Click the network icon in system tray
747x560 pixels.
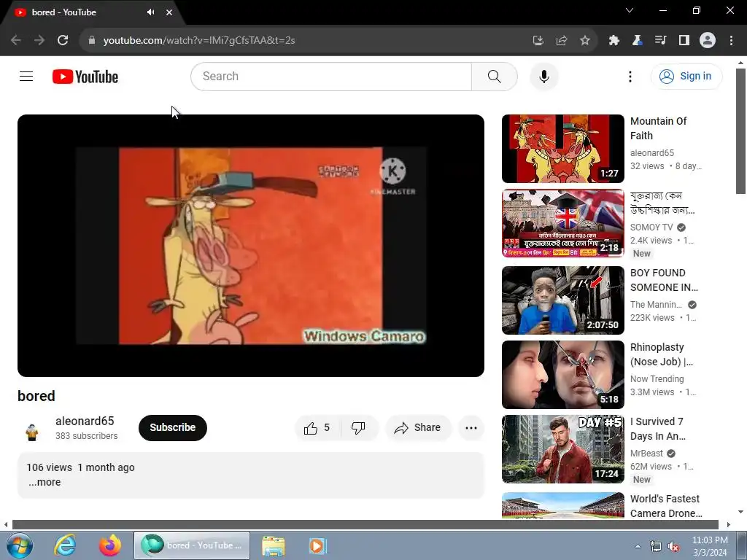click(x=656, y=547)
